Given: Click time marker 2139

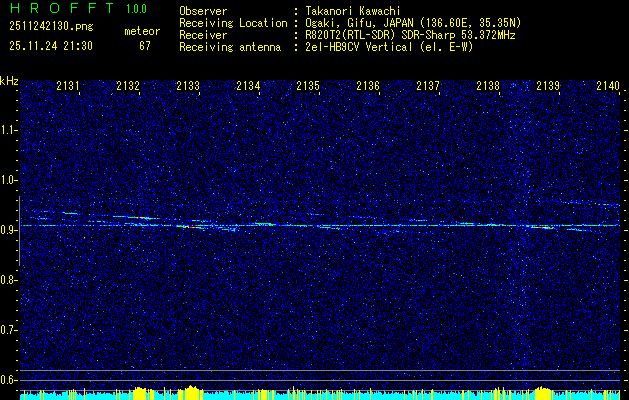Looking at the screenshot, I should pyautogui.click(x=548, y=86).
